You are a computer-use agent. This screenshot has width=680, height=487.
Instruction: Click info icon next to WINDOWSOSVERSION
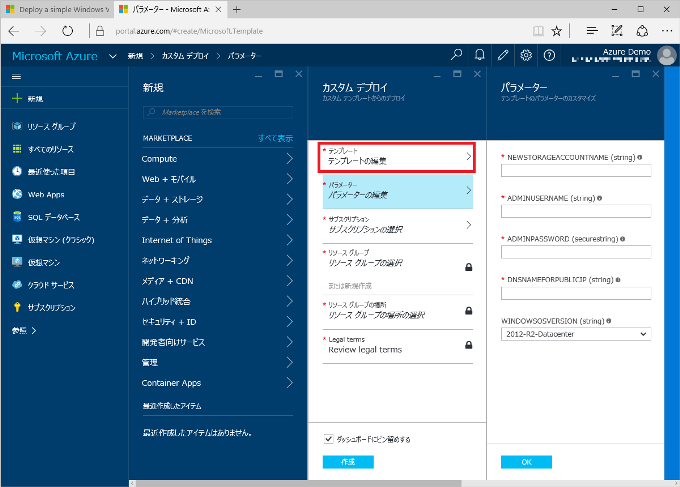608,321
